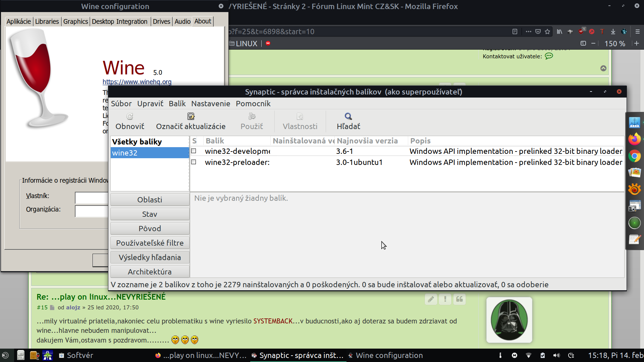
Task: Click the edit post pencil icon
Action: click(x=431, y=299)
